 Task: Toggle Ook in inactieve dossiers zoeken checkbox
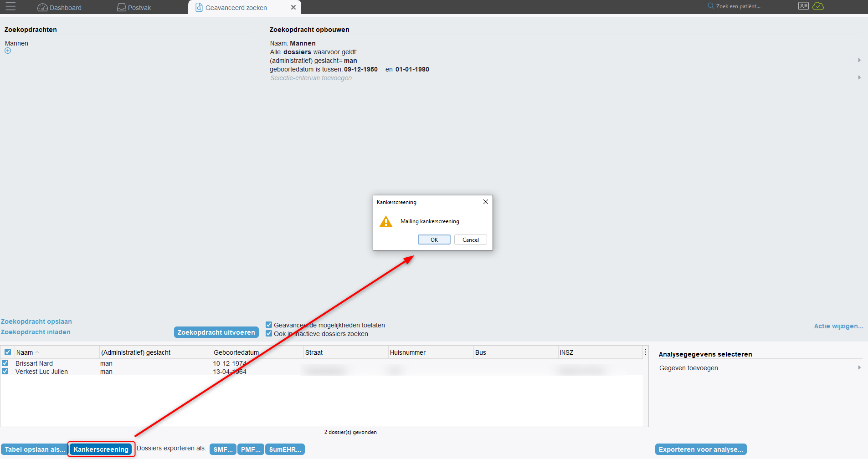(x=269, y=333)
